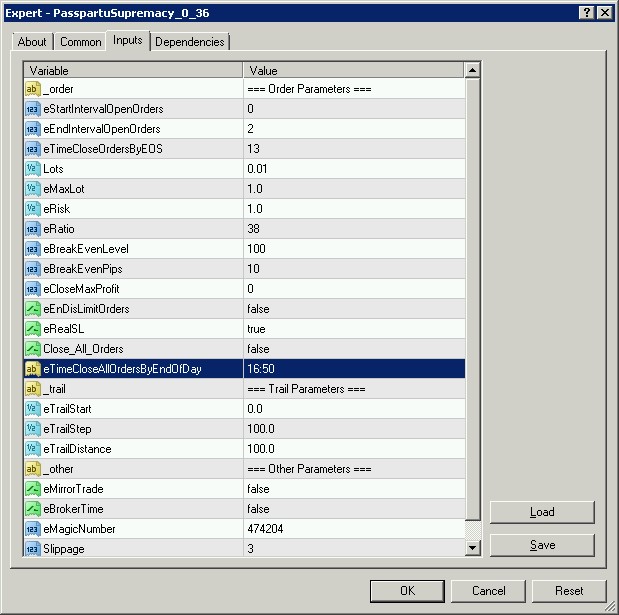Click the scrollbar up arrow

(x=473, y=70)
